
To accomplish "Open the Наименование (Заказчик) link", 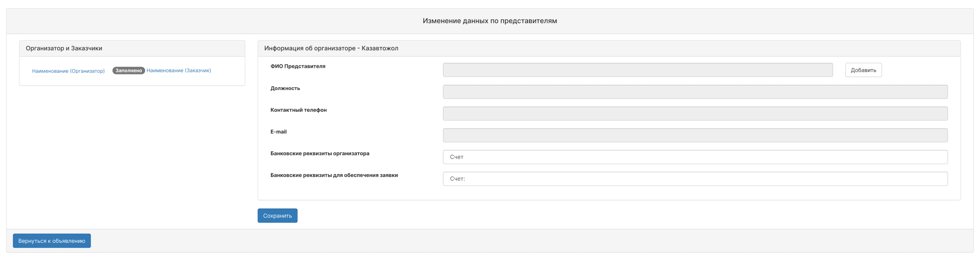I will [x=179, y=71].
